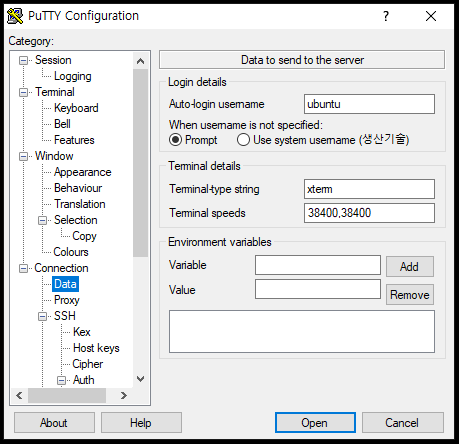Click the Open button

pyautogui.click(x=315, y=423)
